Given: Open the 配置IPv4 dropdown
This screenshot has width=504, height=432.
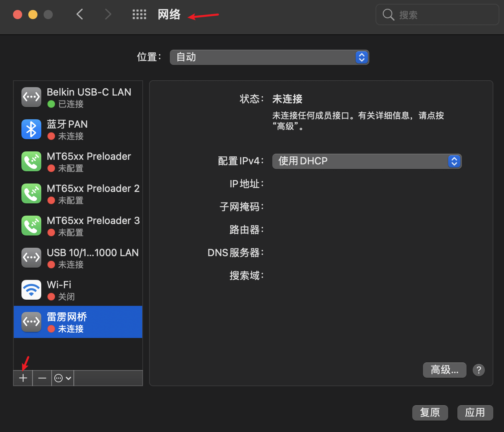Looking at the screenshot, I should (x=366, y=161).
